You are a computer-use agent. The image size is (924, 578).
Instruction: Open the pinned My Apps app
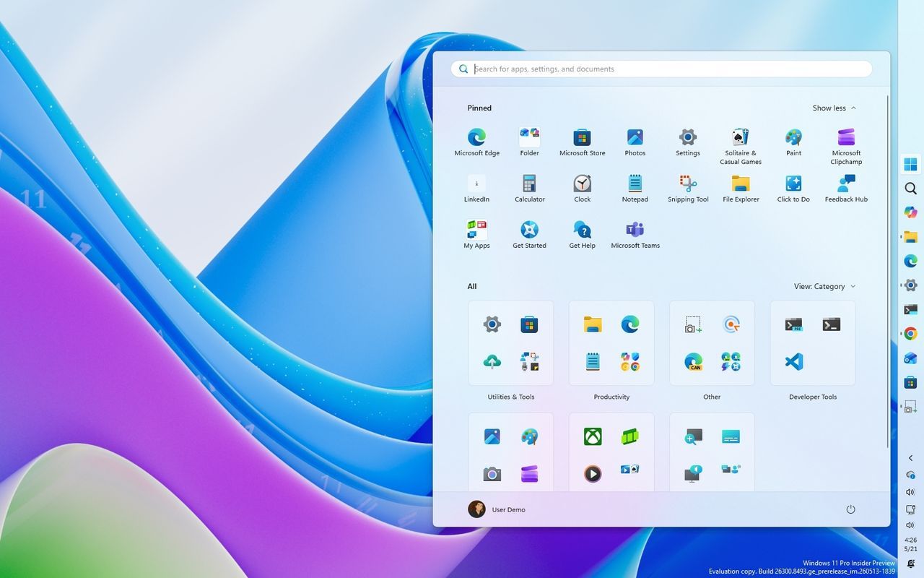pyautogui.click(x=476, y=235)
